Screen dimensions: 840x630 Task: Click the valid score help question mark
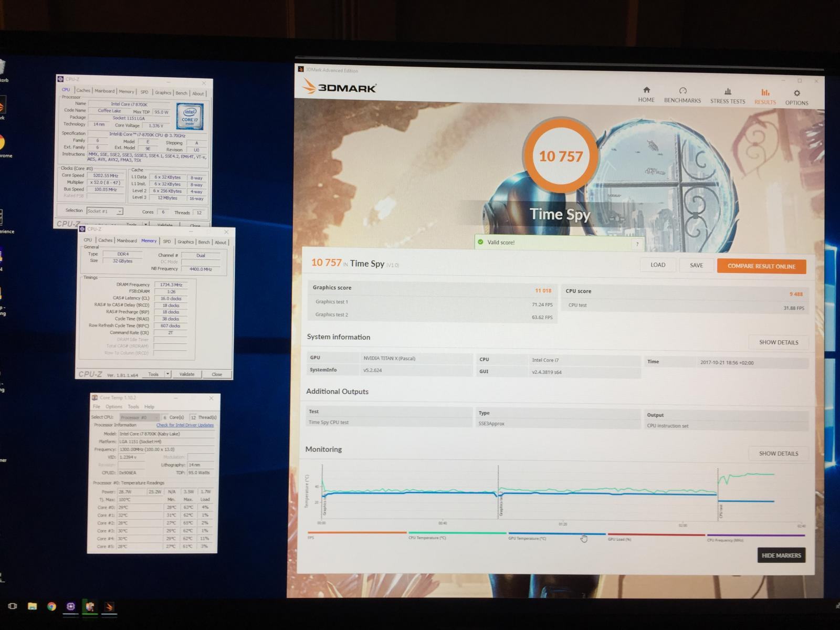coord(637,244)
